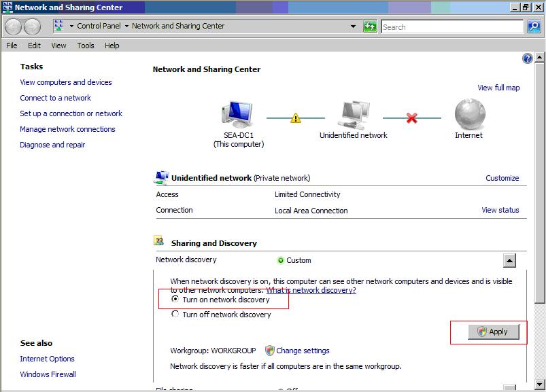
Task: Open the Tools menu
Action: pyautogui.click(x=86, y=46)
